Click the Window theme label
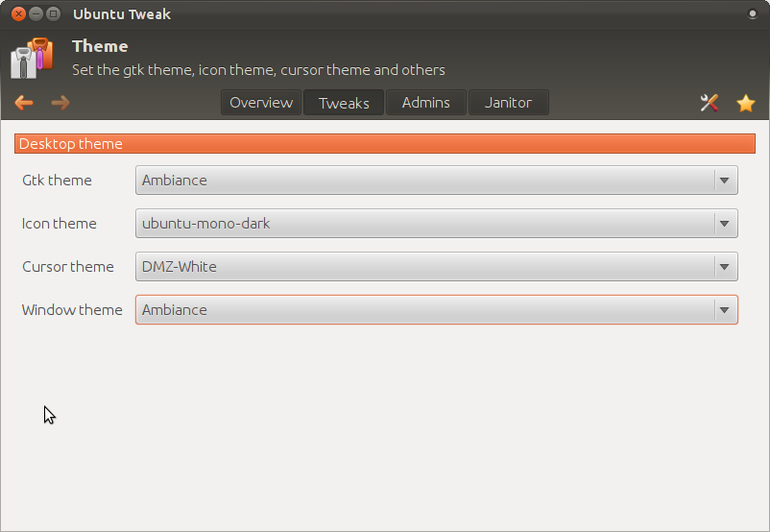This screenshot has width=770, height=532. click(x=72, y=310)
